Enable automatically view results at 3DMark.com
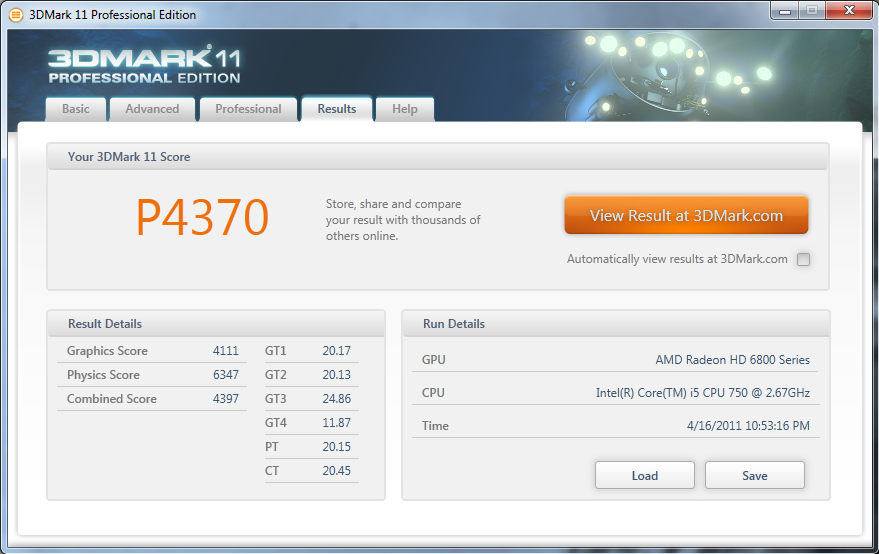 click(x=803, y=259)
